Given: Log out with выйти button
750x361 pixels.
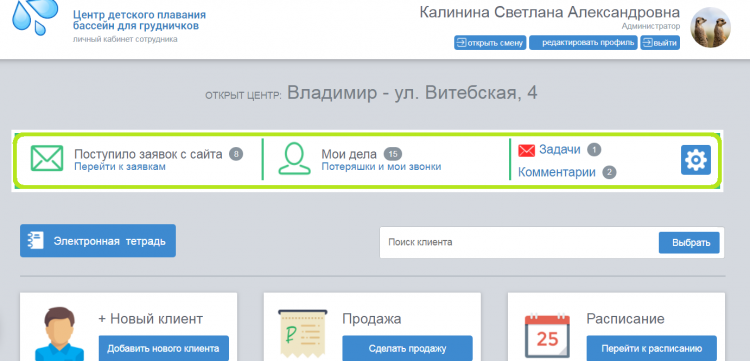Looking at the screenshot, I should point(660,43).
